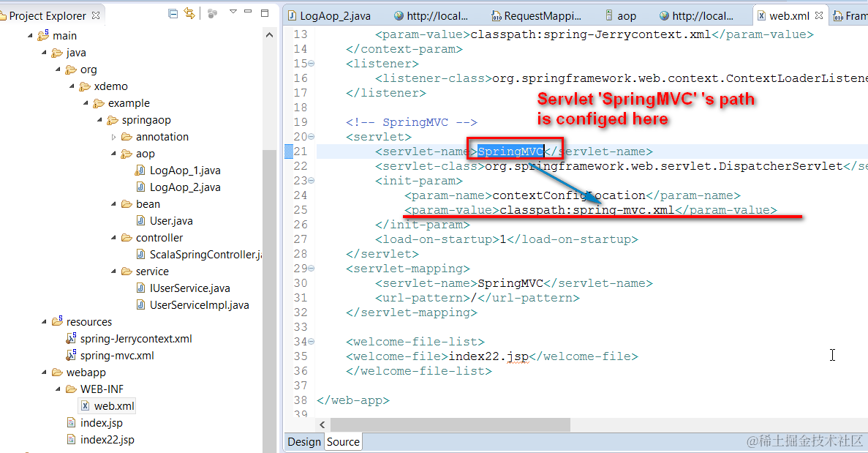Collapse the service package node
The width and height of the screenshot is (868, 453).
[113, 272]
